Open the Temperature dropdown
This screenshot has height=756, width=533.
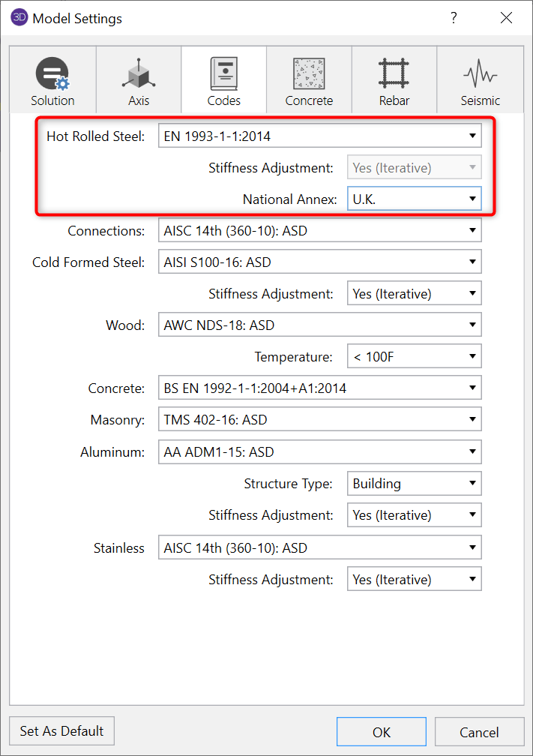pos(414,357)
